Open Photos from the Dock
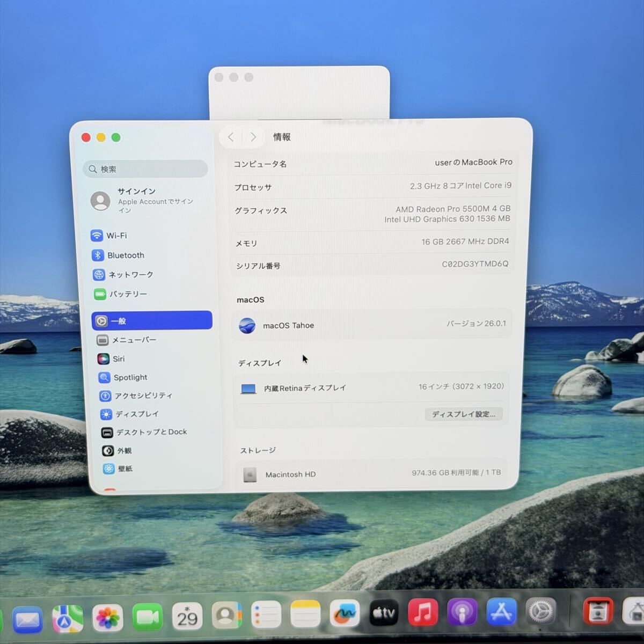Image resolution: width=644 pixels, height=644 pixels. point(107,619)
